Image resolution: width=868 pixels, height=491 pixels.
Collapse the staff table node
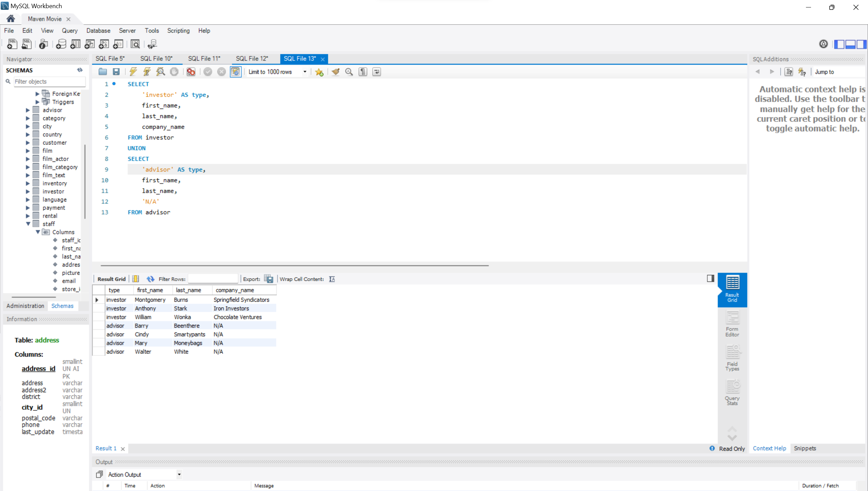28,224
